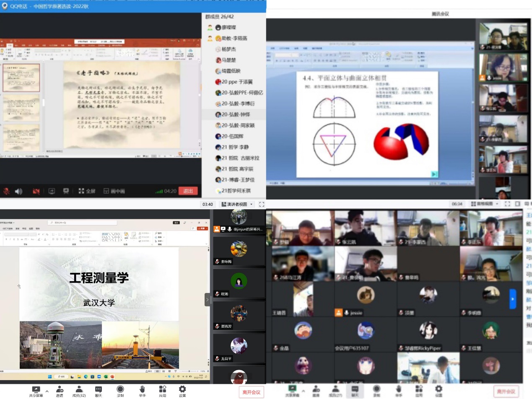This screenshot has width=532, height=399.
Task: Select member 杨梦杰 in the group list
Action: point(228,49)
